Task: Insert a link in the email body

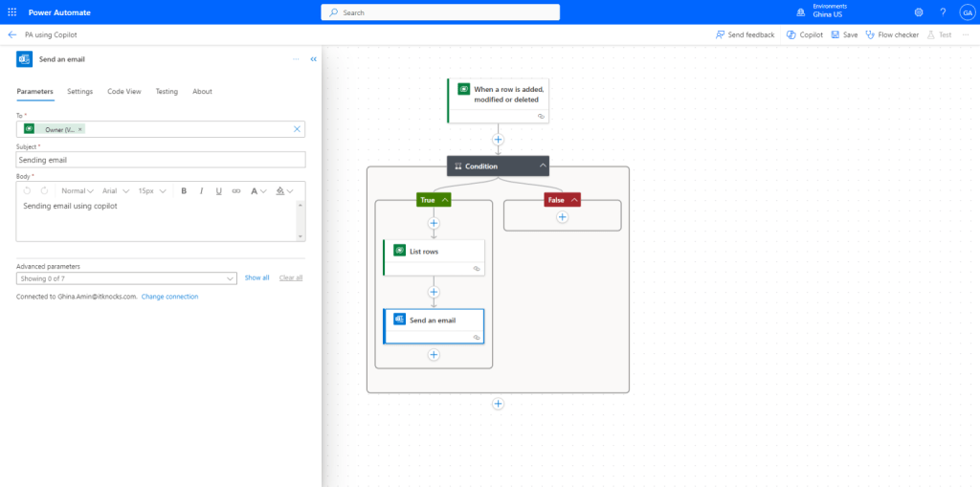Action: coord(236,191)
